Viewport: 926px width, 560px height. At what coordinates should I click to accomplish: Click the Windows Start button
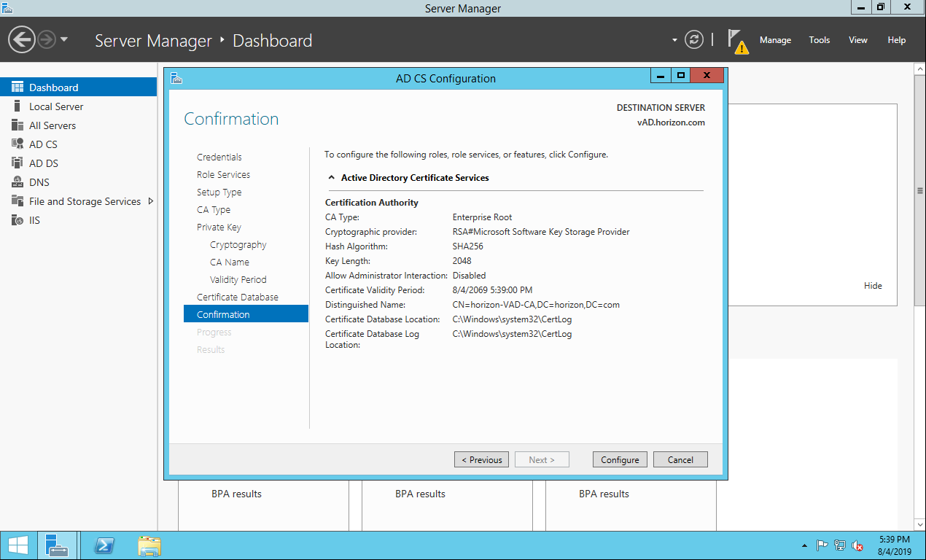click(18, 545)
